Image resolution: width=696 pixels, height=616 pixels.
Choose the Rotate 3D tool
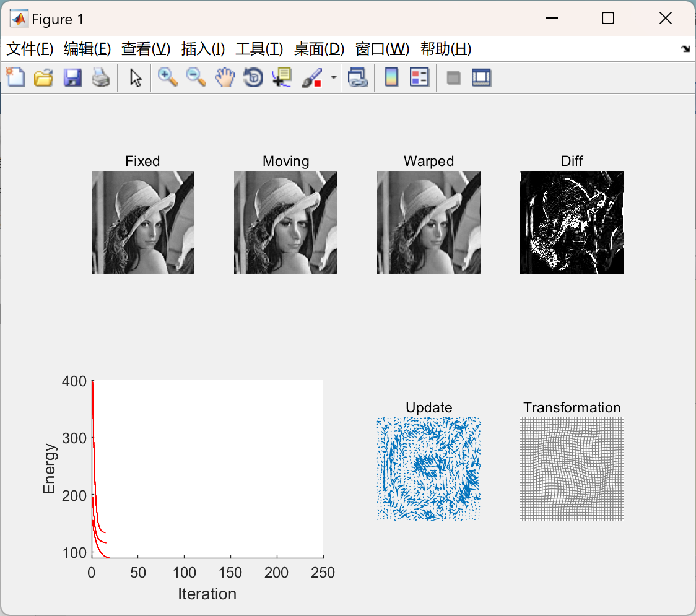(253, 77)
